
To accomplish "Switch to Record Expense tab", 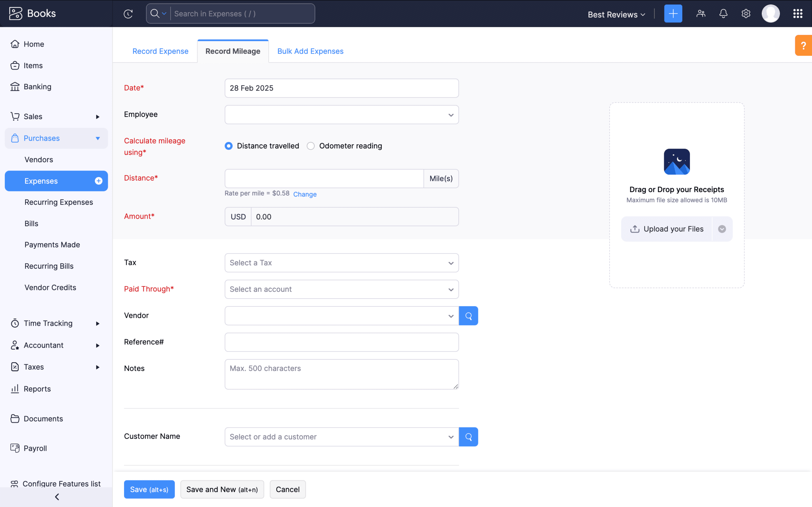I will click(160, 51).
